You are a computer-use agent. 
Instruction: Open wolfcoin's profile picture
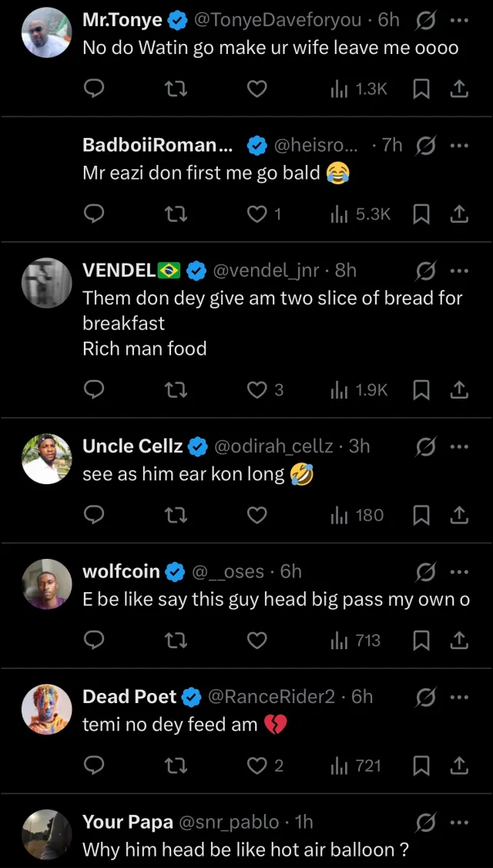click(47, 584)
